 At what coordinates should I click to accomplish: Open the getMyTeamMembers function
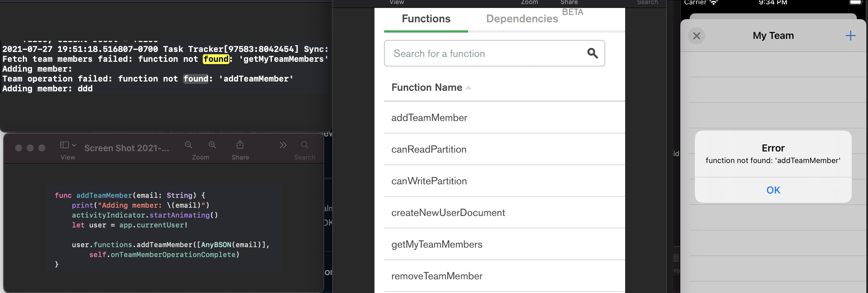point(436,245)
